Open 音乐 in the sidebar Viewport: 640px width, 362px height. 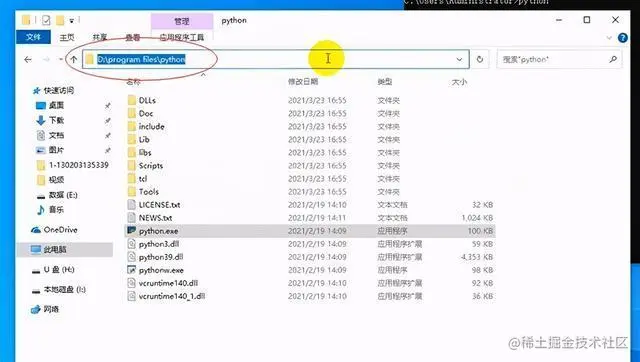pos(56,210)
